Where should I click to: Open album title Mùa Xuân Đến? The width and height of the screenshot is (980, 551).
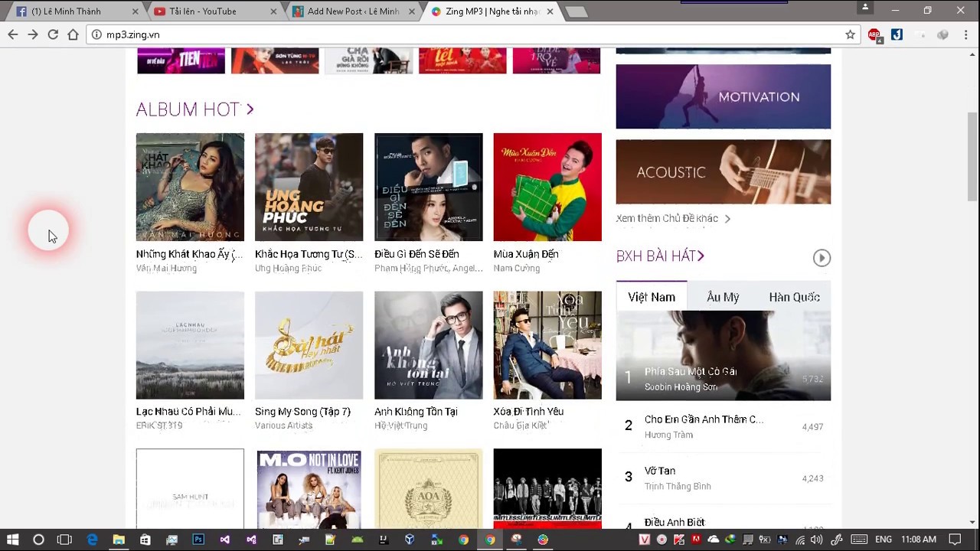coord(526,254)
